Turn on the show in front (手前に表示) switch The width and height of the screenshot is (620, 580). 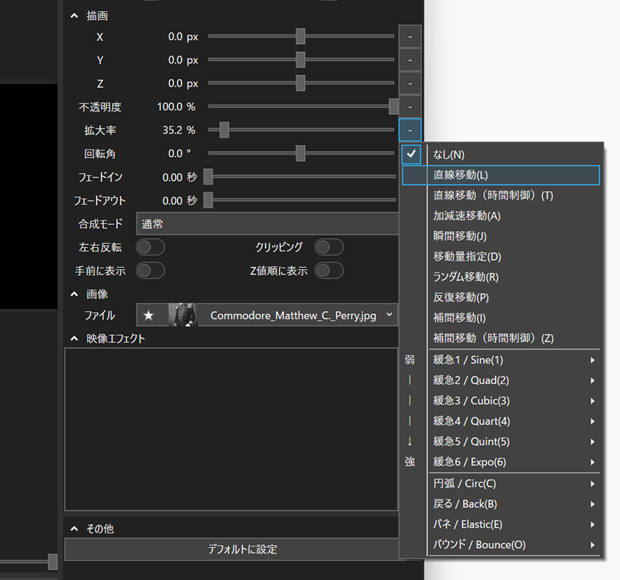(150, 270)
